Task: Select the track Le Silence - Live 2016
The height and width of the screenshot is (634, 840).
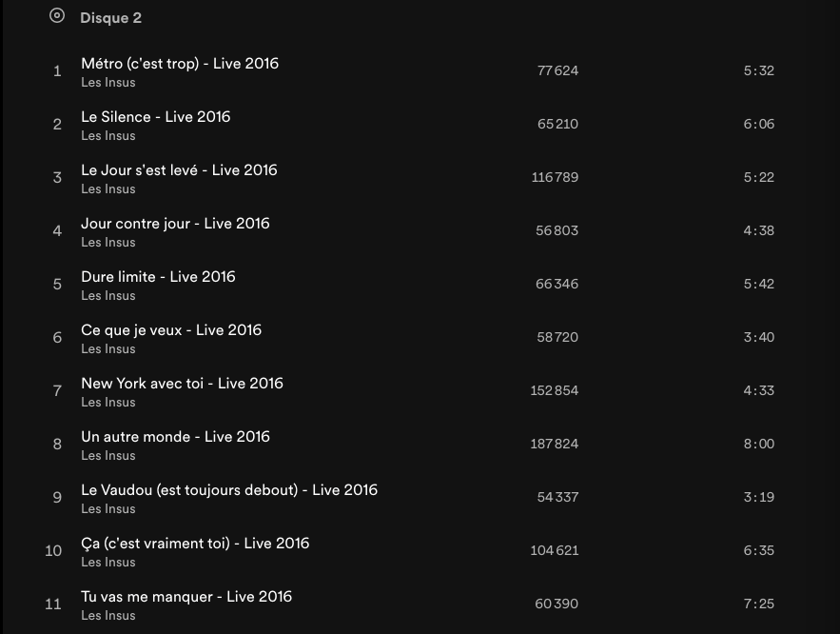Action: (156, 117)
